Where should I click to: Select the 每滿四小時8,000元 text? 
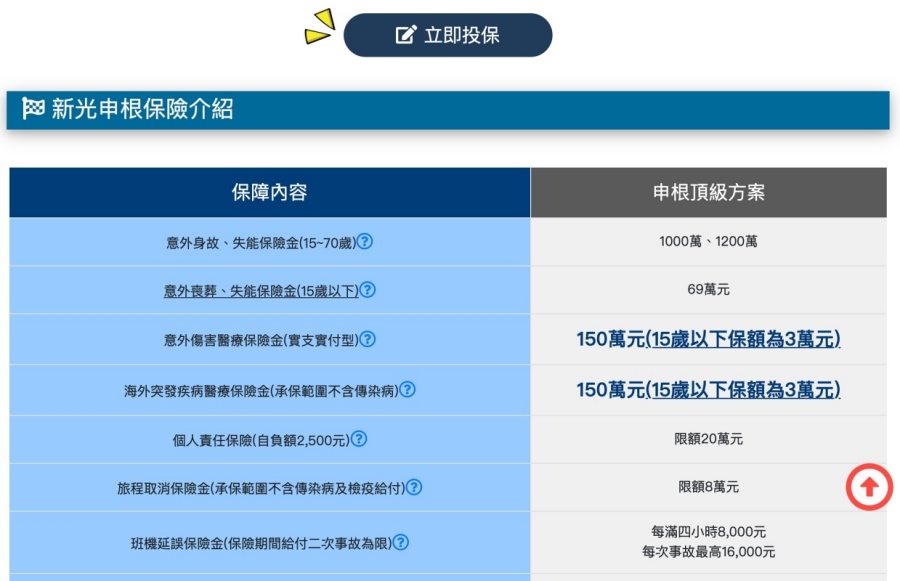coord(709,532)
